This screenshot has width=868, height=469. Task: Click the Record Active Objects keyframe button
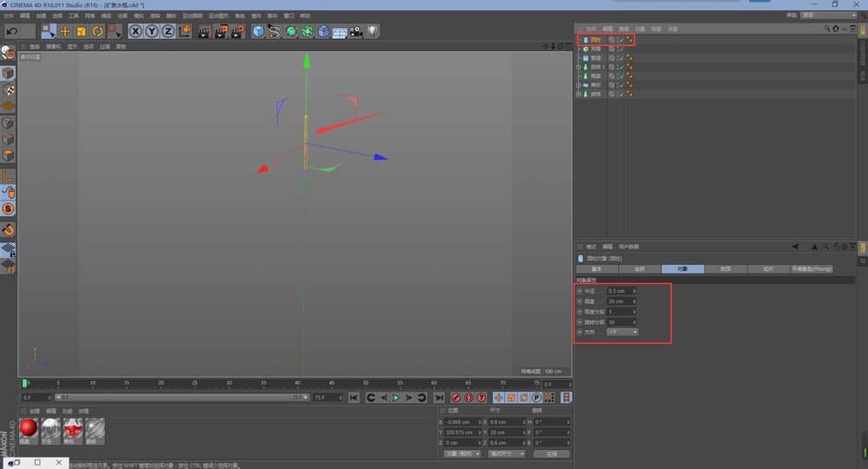point(456,397)
